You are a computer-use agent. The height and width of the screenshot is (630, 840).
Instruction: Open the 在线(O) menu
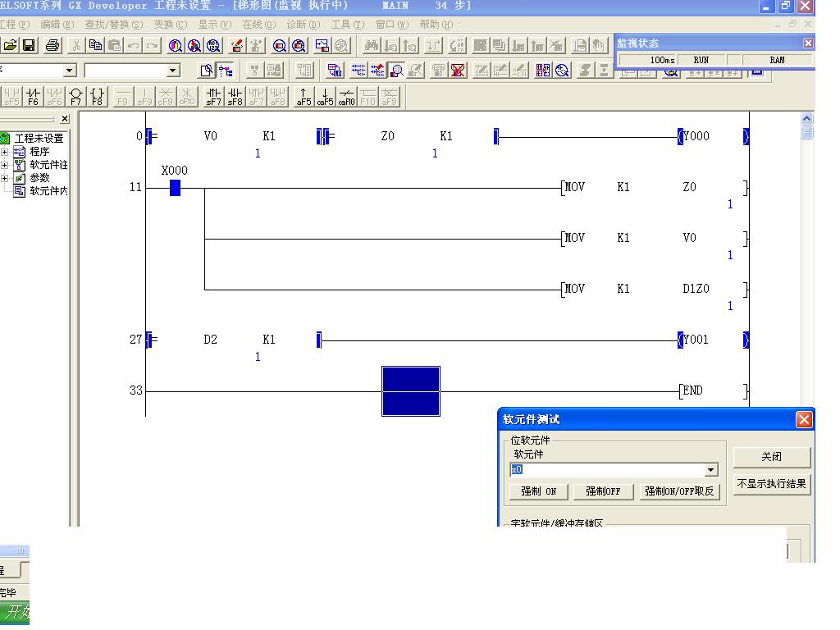coord(258,25)
